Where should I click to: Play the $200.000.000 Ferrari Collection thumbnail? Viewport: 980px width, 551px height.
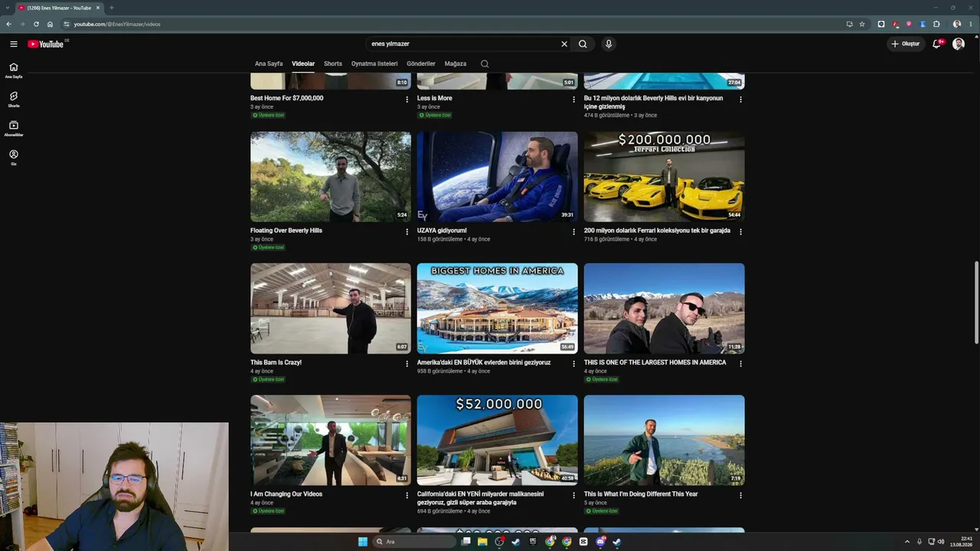(664, 177)
